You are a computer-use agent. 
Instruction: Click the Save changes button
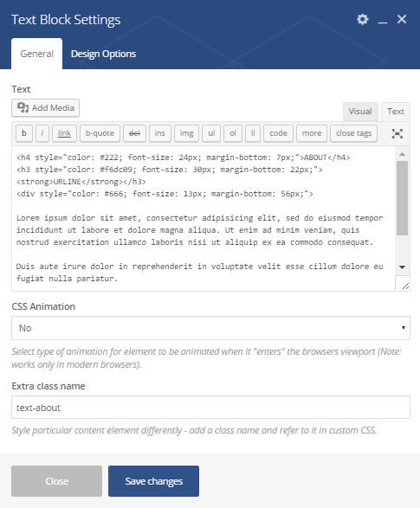coord(153,481)
